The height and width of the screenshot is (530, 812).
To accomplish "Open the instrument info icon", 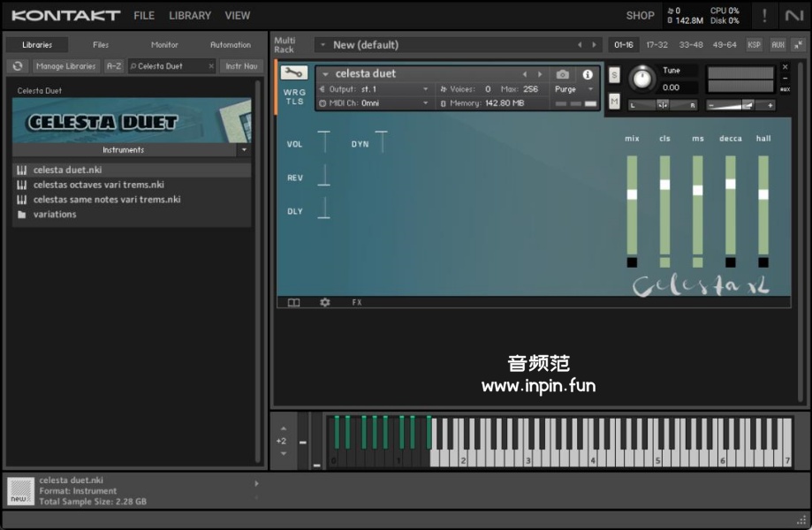I will [x=588, y=74].
